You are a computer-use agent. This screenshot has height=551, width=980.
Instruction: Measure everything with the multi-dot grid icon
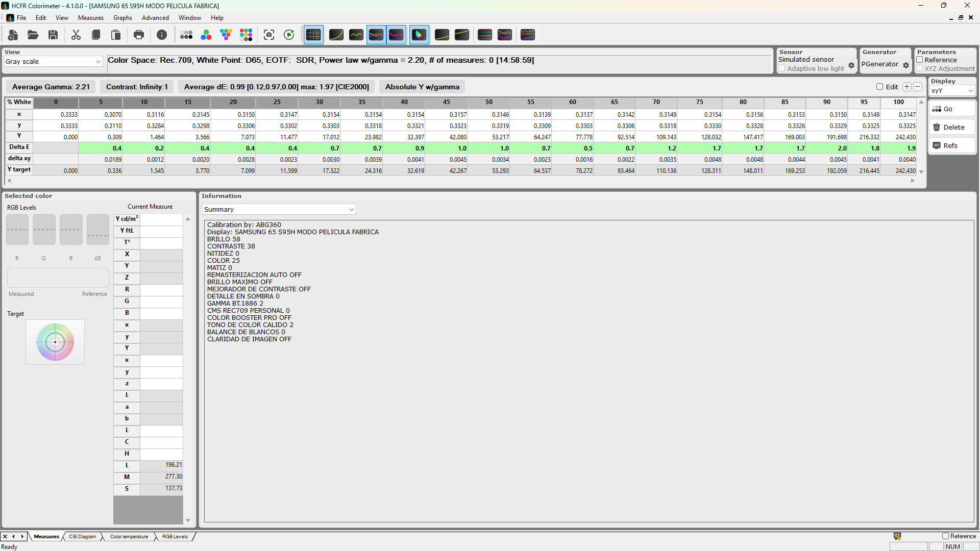tap(246, 35)
